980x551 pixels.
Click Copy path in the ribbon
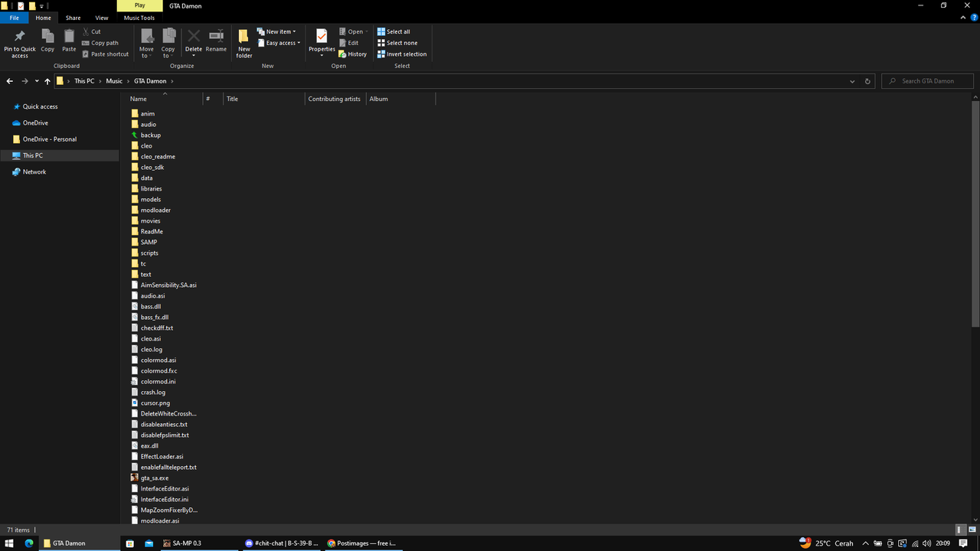(x=100, y=43)
